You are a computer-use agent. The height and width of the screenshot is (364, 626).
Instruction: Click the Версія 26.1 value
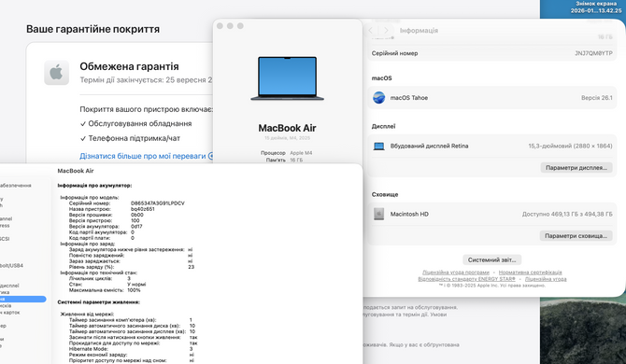click(596, 98)
